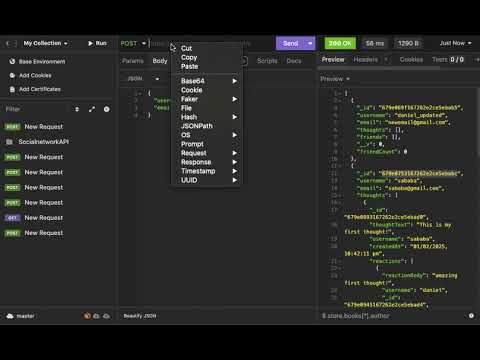Open the Send options dropdown arrow

coord(310,43)
